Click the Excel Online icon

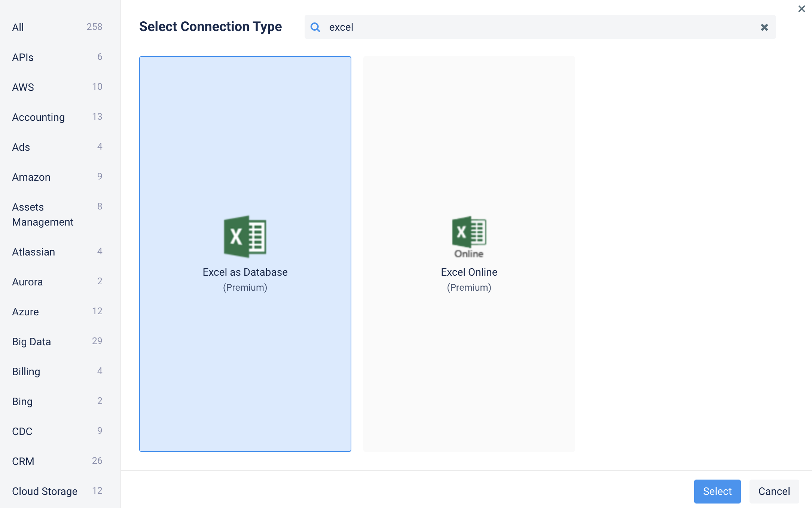pos(469,236)
